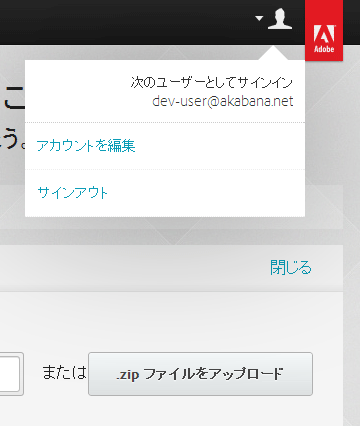The width and height of the screenshot is (360, 426).
Task: Click the .zip ファイルをアップロード button
Action: pos(200,374)
